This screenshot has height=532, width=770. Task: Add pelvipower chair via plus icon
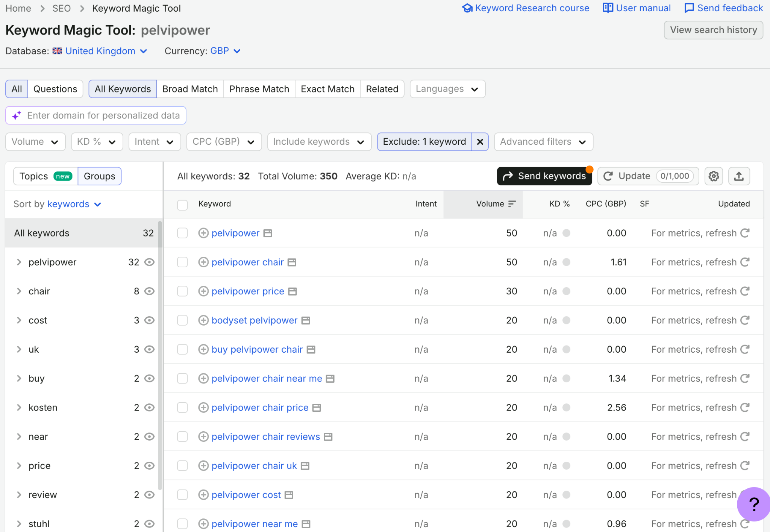(203, 262)
